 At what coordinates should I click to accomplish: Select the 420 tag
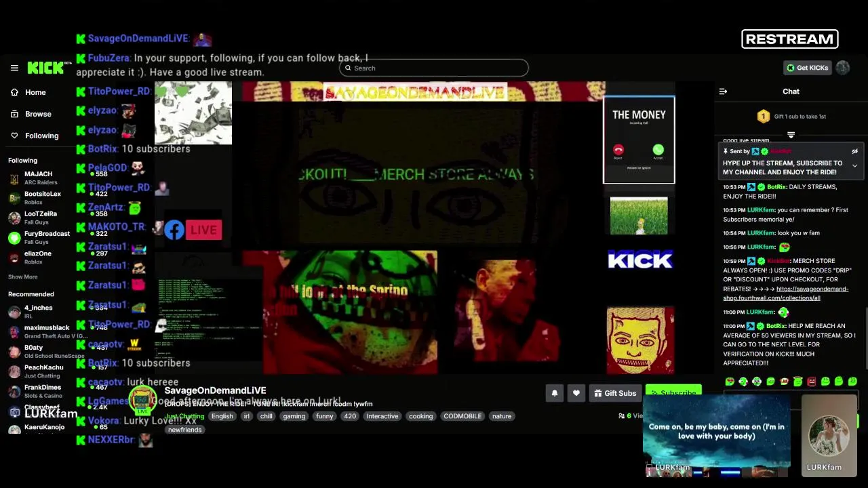click(x=350, y=416)
